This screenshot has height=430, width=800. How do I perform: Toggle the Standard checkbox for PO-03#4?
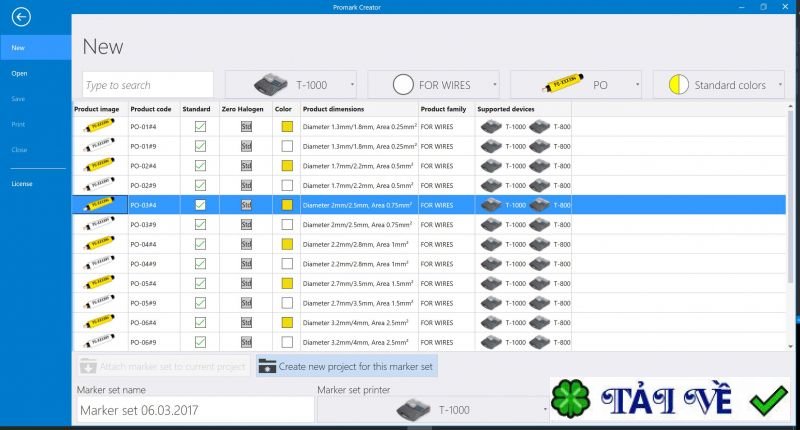[x=201, y=205]
